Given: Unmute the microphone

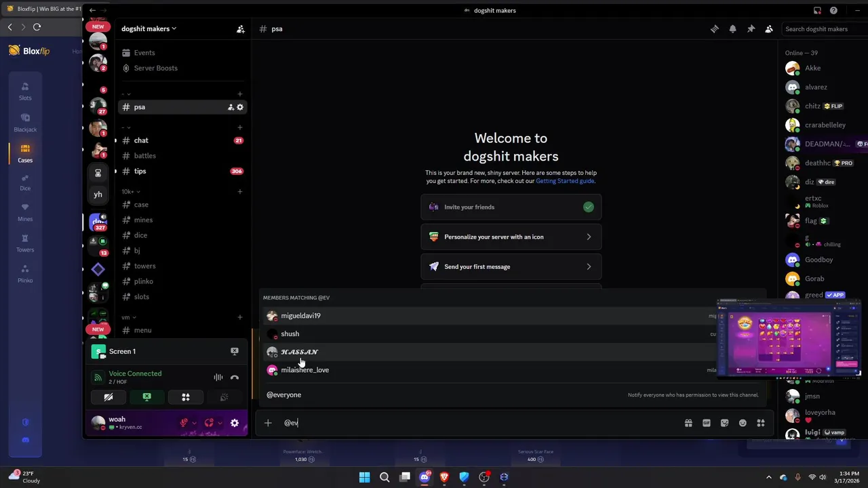Looking at the screenshot, I should click(184, 423).
